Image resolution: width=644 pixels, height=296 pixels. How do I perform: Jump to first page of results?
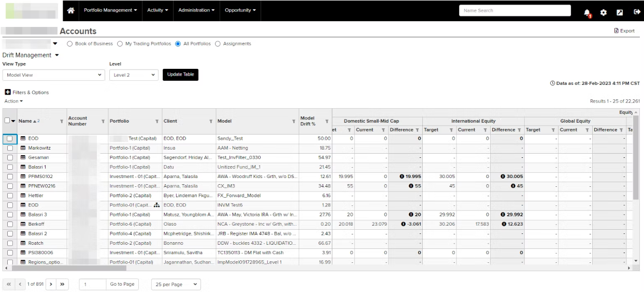click(x=9, y=285)
